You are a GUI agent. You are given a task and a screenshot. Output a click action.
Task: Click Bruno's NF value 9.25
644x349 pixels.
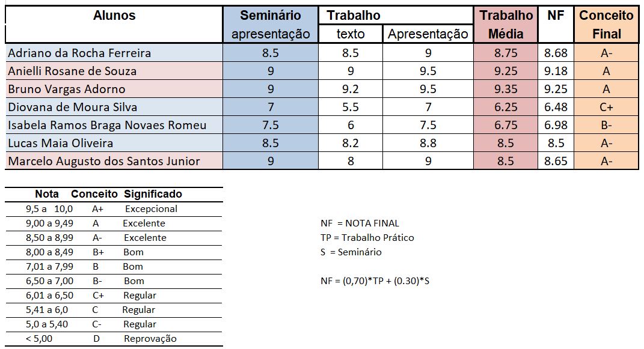coord(556,89)
